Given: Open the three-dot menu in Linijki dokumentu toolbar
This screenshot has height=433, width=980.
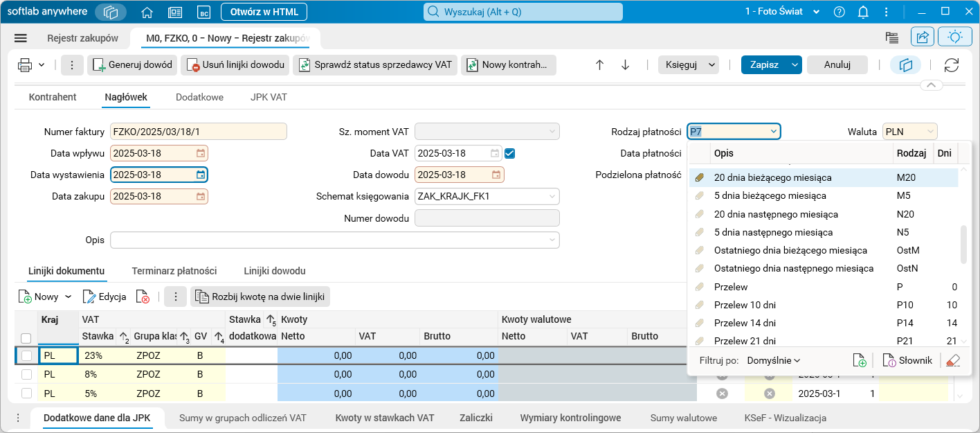Looking at the screenshot, I should [175, 297].
